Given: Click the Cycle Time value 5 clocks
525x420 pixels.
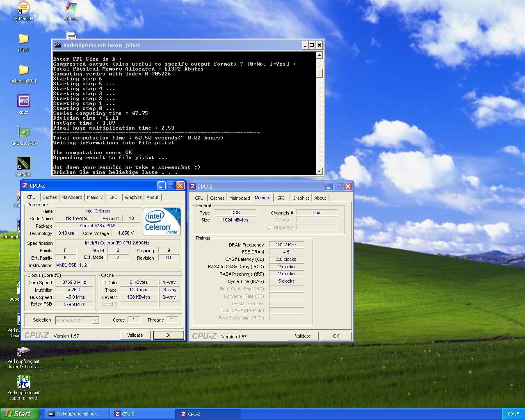Looking at the screenshot, I should point(286,281).
